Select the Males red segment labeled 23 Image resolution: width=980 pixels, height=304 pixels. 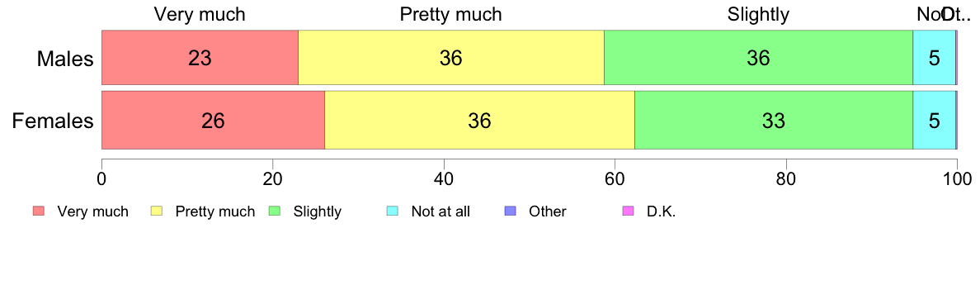point(200,58)
